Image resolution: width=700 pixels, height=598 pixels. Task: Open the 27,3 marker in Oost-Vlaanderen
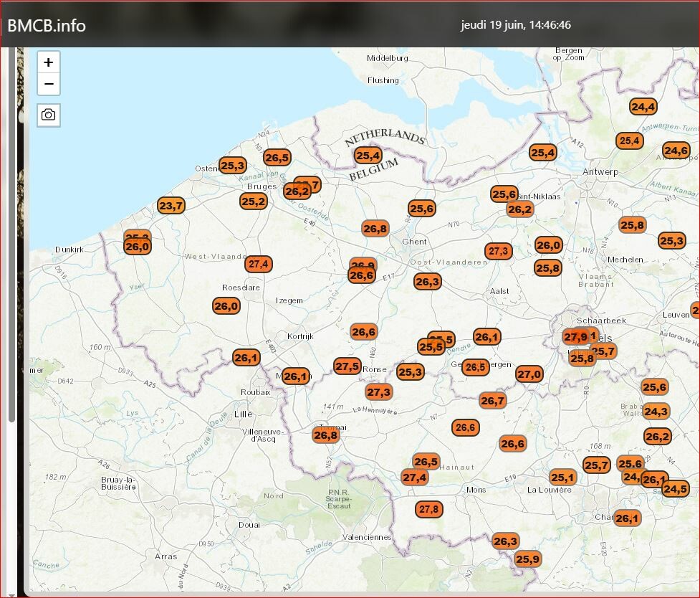(497, 252)
